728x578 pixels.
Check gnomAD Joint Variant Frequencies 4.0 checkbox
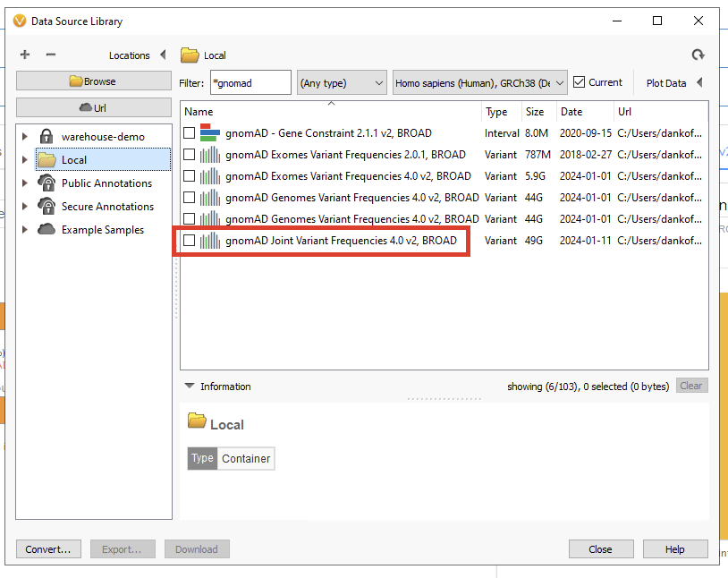tap(189, 240)
